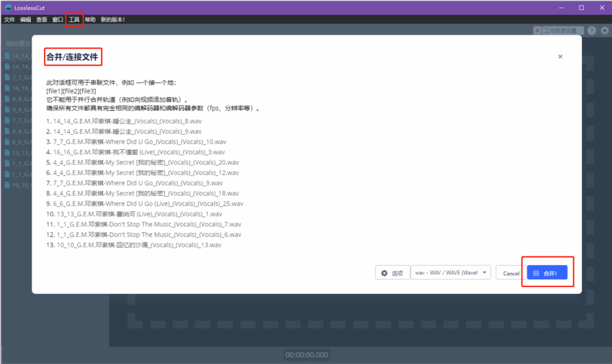This screenshot has height=364, width=612.
Task: Click the 16_16 file in batch list sidebar
Action: 18,88
